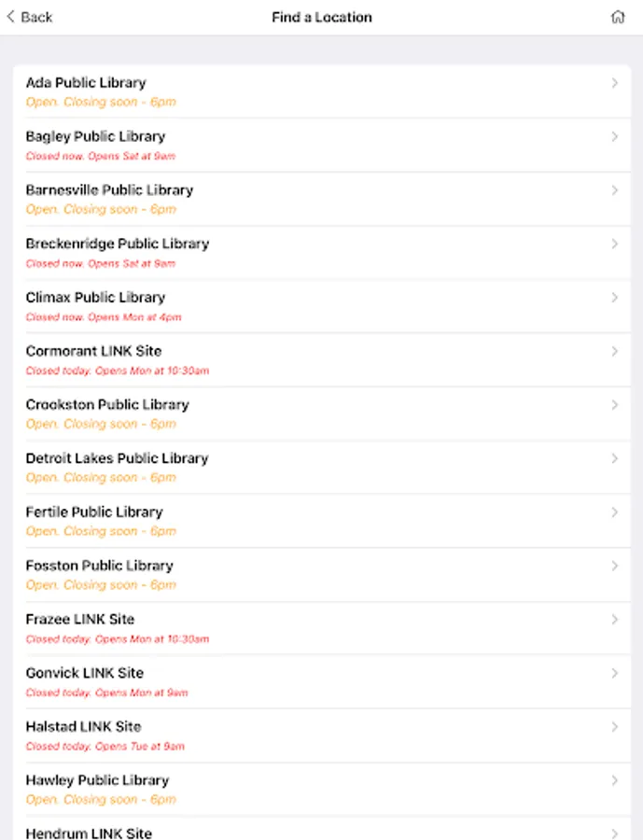Image resolution: width=643 pixels, height=840 pixels.
Task: Tap the Ada Public Library arrow icon
Action: [x=614, y=83]
